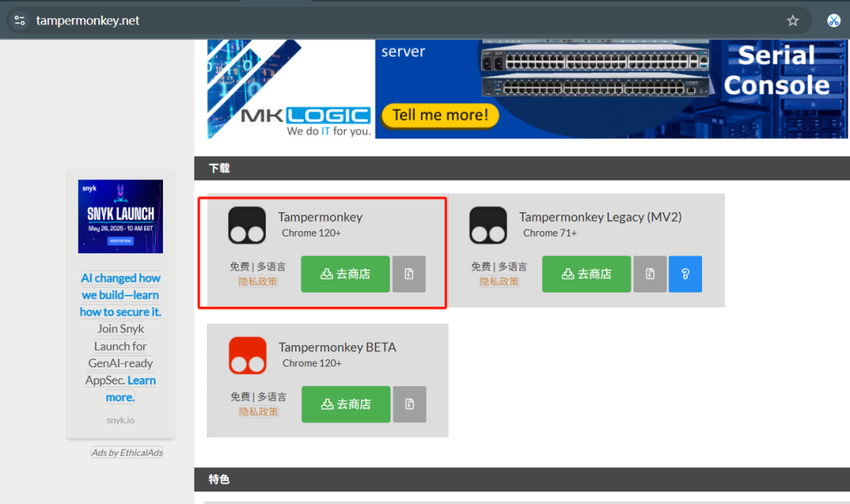The height and width of the screenshot is (504, 850).
Task: Go to store for Tampermonkey Chrome 120+
Action: (x=346, y=274)
